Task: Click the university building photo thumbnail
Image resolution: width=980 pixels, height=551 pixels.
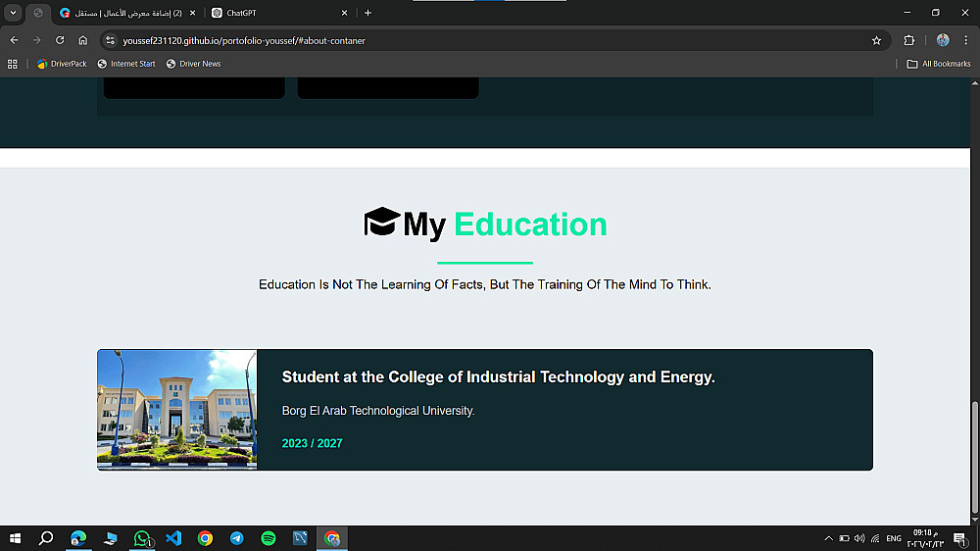Action: pos(176,410)
